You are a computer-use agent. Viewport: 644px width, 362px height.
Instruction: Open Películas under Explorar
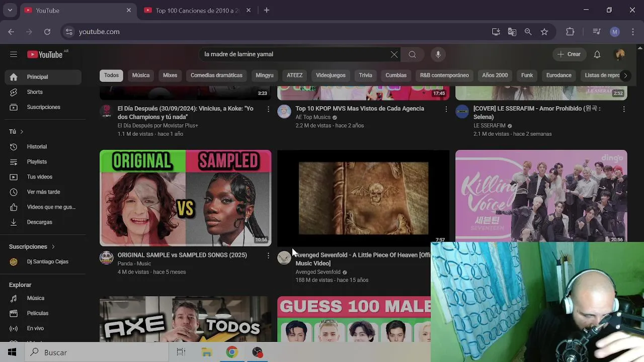(43, 313)
